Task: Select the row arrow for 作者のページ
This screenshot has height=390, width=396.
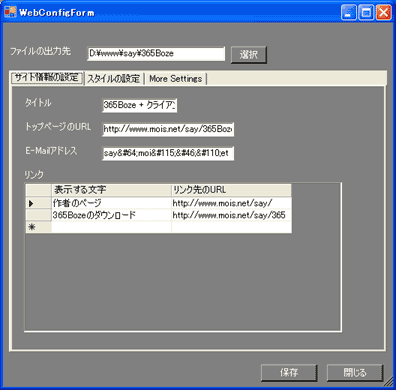Action: pyautogui.click(x=39, y=203)
